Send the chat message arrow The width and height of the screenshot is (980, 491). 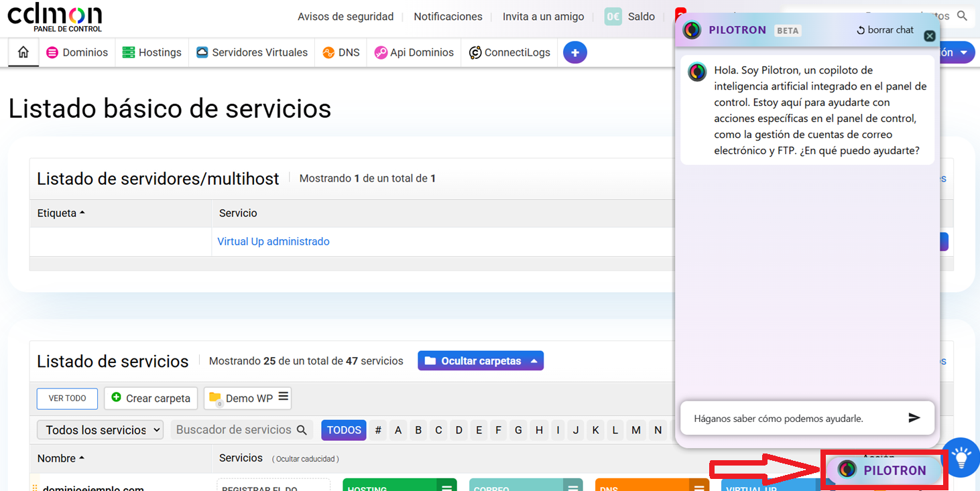(x=914, y=418)
